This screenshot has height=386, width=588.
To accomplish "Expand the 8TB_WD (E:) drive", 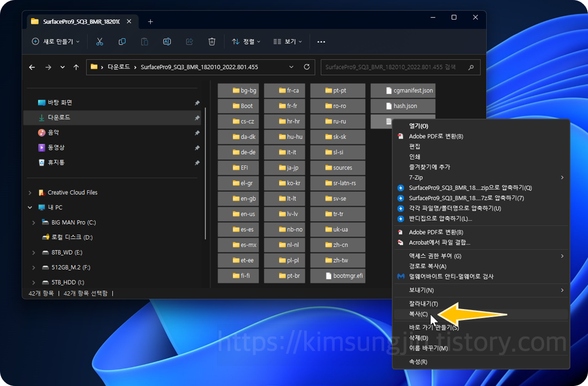I will pos(34,253).
